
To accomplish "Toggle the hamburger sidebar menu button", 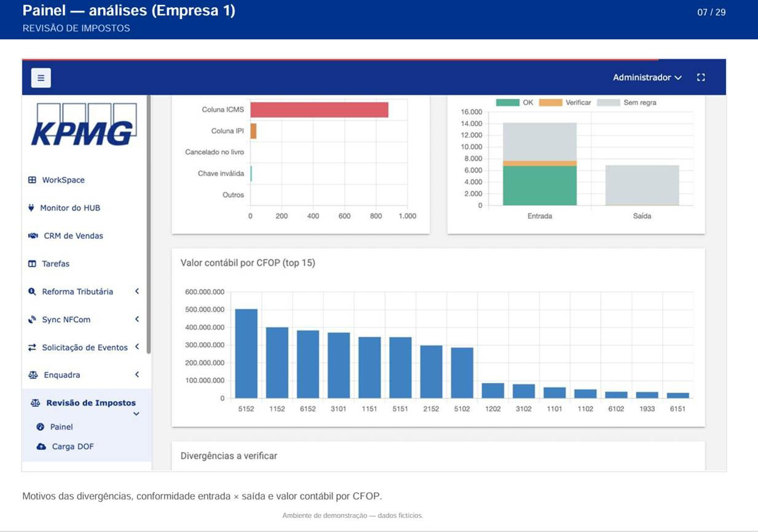I will point(41,77).
